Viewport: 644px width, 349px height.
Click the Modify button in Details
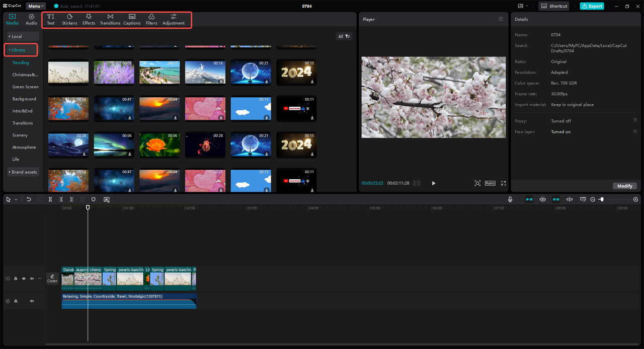point(625,186)
